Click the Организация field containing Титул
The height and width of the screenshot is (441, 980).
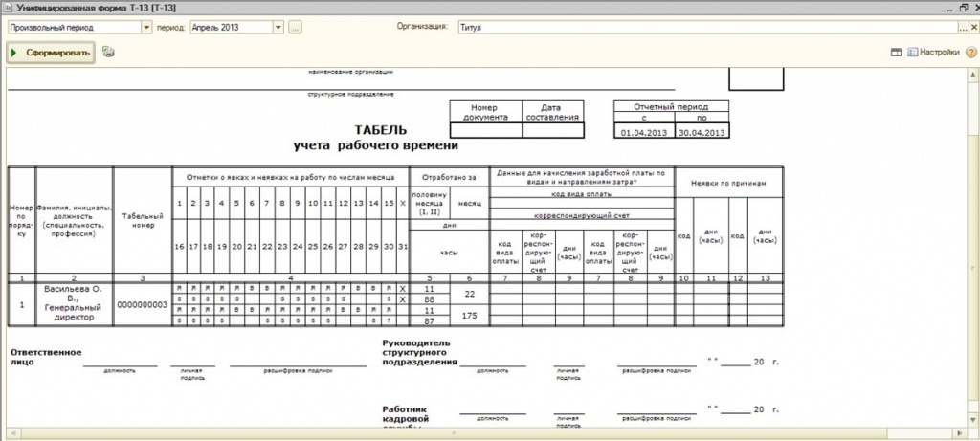699,28
